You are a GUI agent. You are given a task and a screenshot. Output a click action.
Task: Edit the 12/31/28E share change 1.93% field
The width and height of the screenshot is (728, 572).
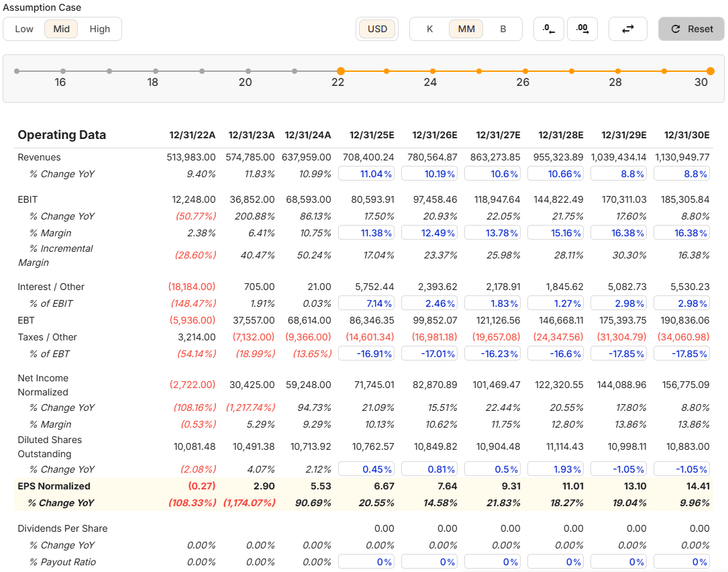(556, 469)
